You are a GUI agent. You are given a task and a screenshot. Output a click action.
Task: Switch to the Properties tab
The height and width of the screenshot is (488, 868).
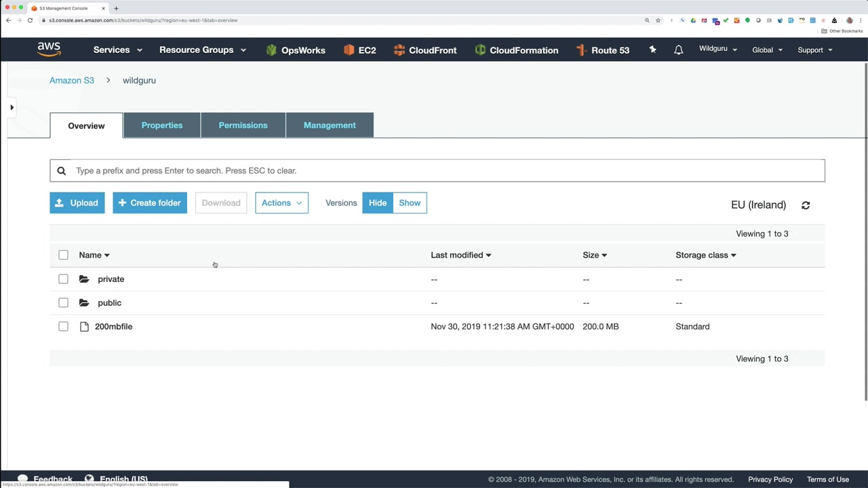click(x=162, y=125)
